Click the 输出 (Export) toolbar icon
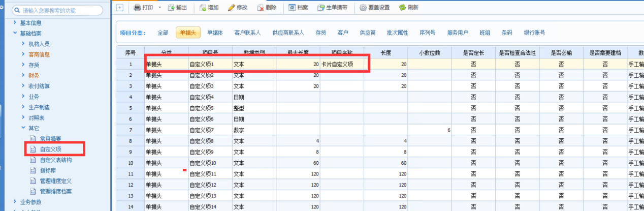This screenshot has width=644, height=211. (171, 8)
